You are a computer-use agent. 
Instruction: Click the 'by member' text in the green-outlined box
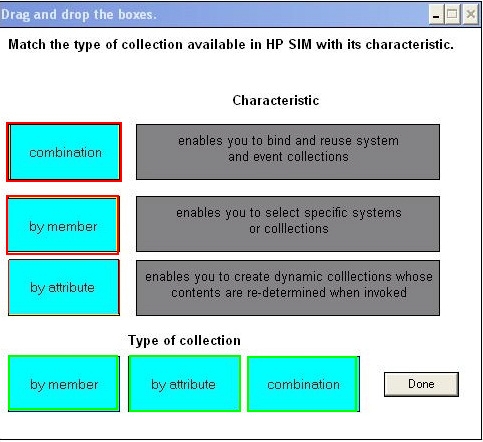tap(64, 385)
